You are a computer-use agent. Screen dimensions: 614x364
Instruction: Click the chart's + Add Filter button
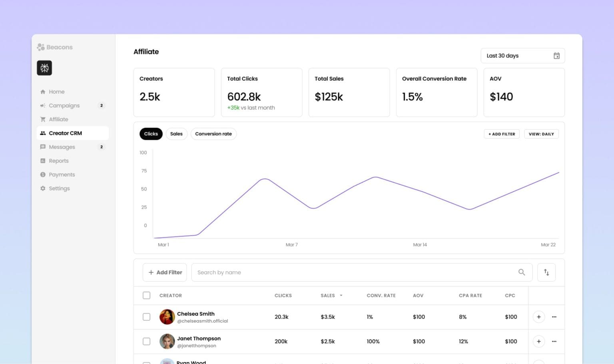[x=502, y=134]
